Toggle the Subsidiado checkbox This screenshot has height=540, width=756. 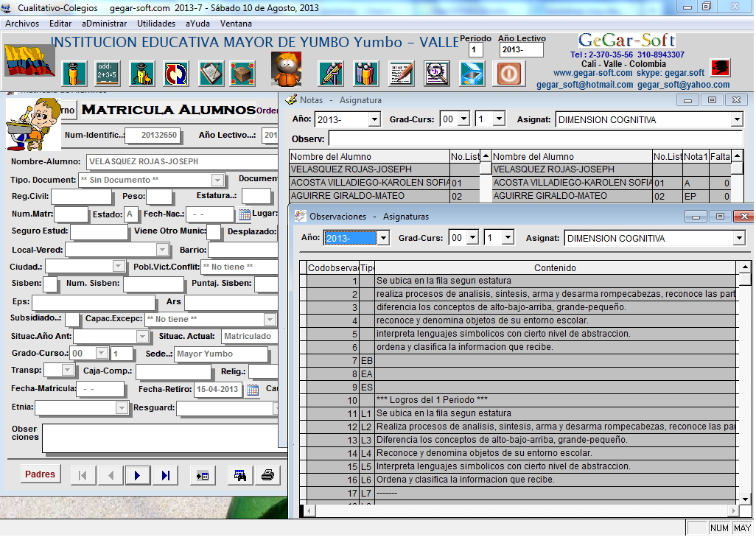(x=71, y=319)
